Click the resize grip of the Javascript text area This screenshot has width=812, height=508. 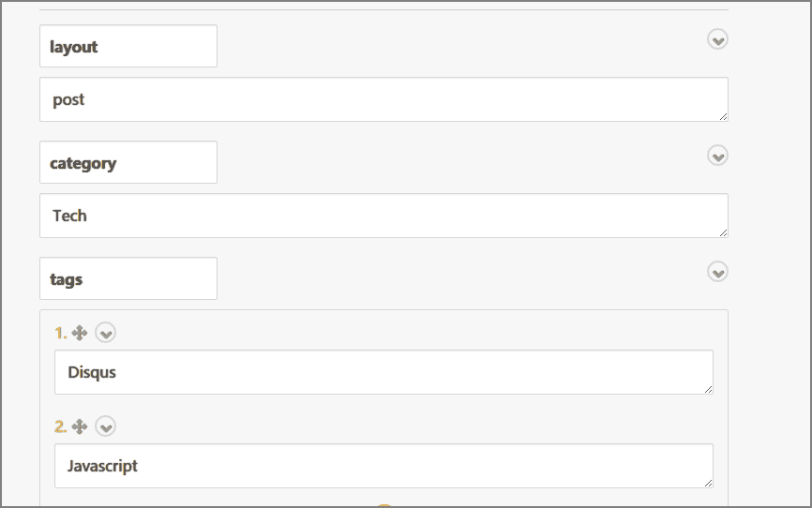[709, 483]
